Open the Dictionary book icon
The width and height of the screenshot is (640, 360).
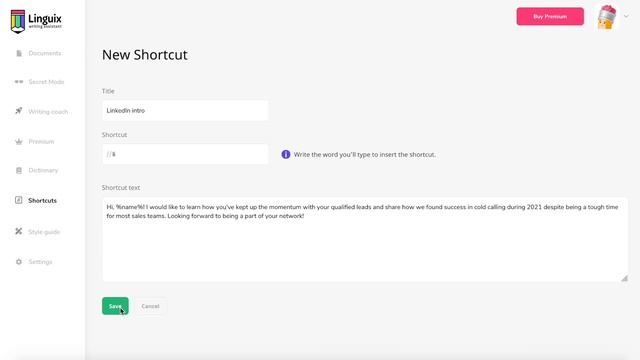click(x=19, y=170)
